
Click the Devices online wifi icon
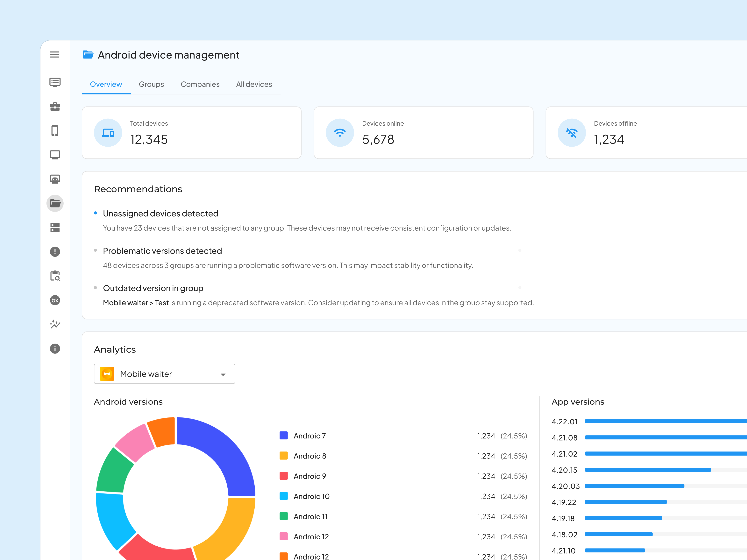coord(340,133)
